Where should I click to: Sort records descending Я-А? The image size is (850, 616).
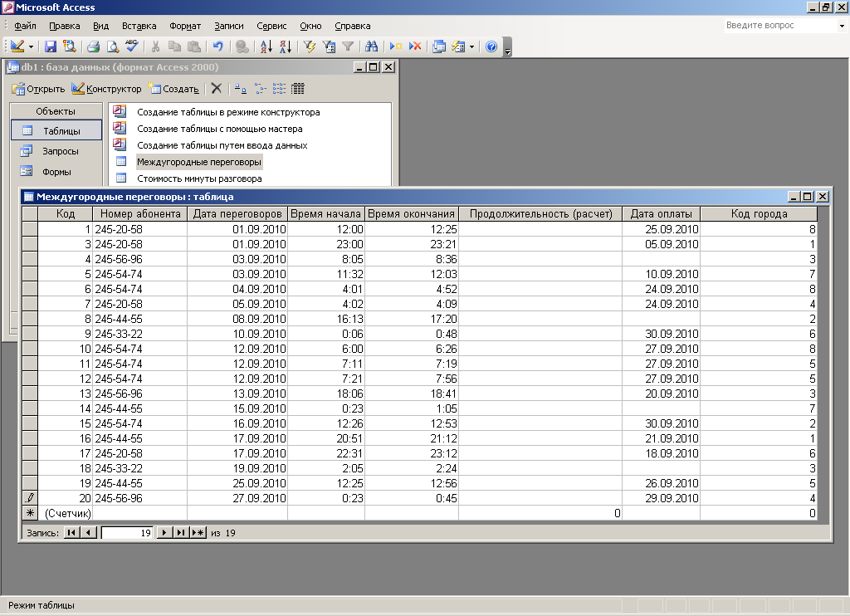click(286, 46)
